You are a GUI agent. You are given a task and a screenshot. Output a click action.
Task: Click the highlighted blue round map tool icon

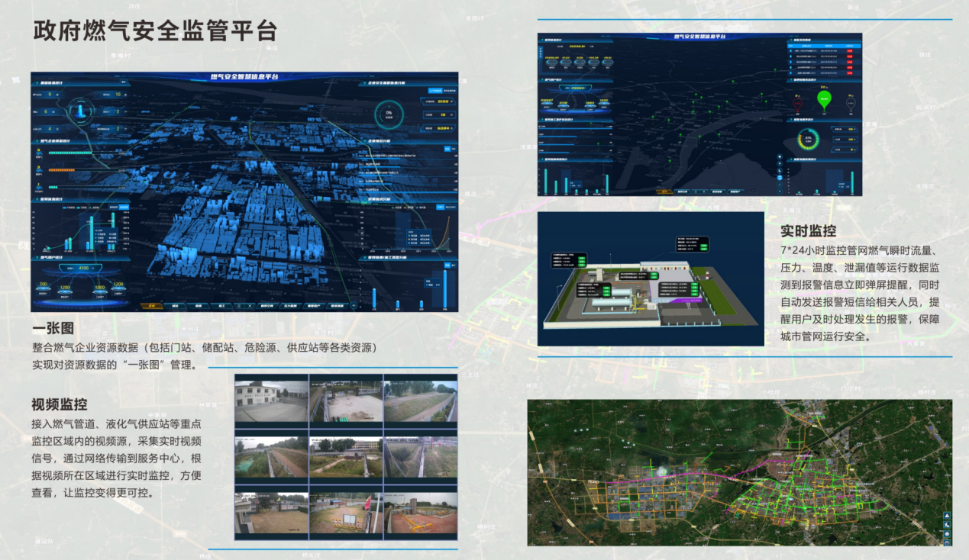tap(779, 177)
